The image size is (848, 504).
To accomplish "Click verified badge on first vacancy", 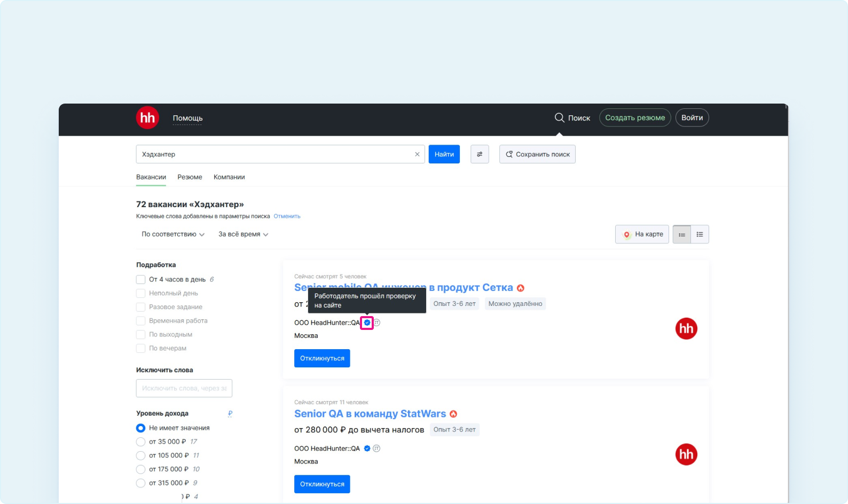I will (367, 322).
